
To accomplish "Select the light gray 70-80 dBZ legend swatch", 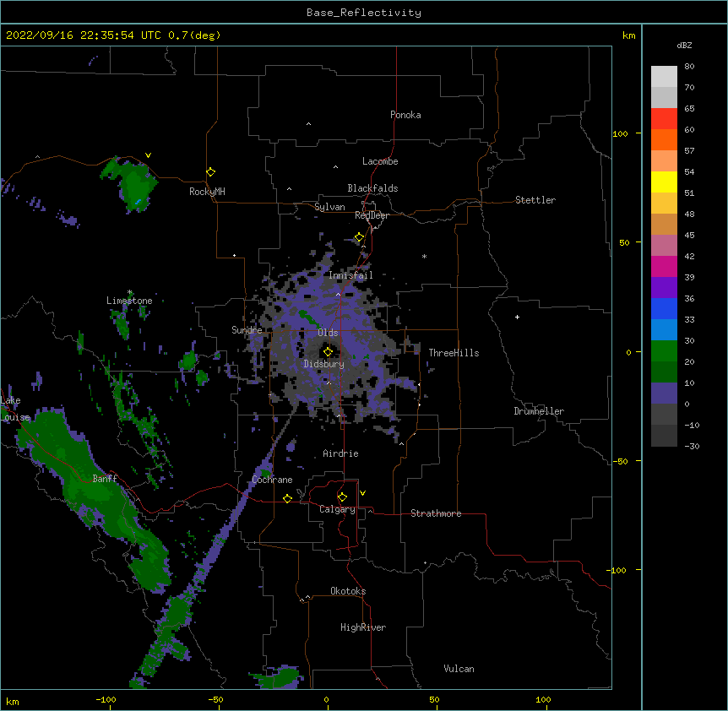I will point(664,77).
